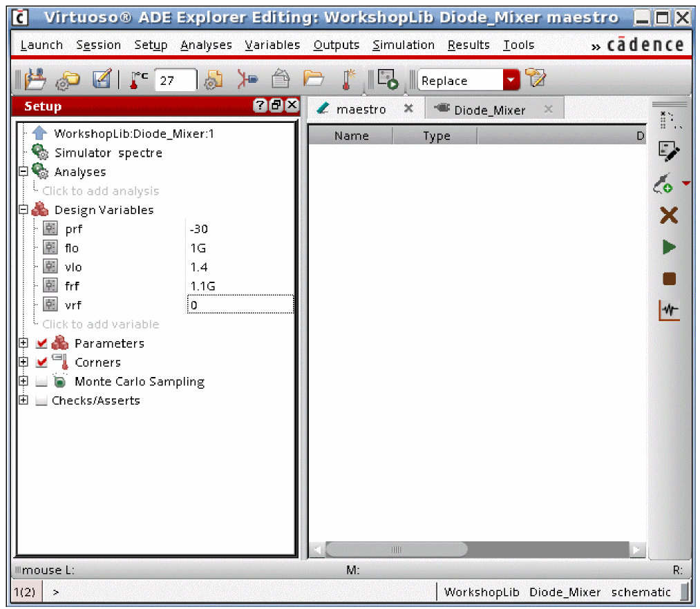
Task: Open the Simulation menu
Action: point(403,45)
